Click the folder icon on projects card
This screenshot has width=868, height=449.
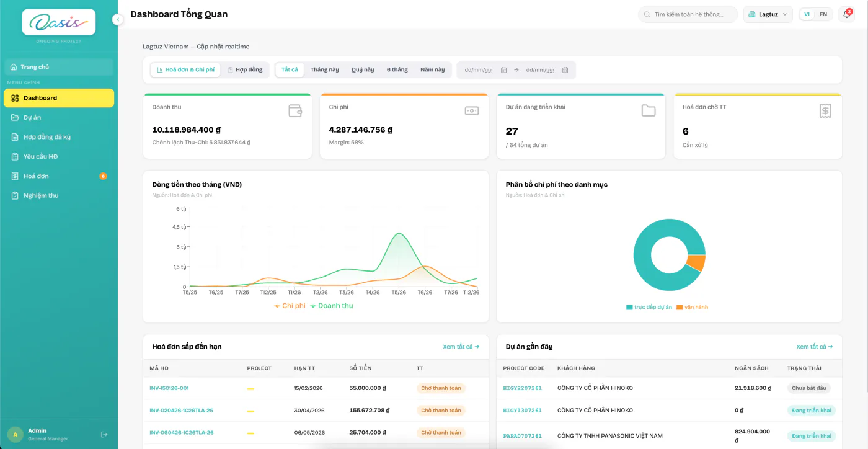[649, 111]
